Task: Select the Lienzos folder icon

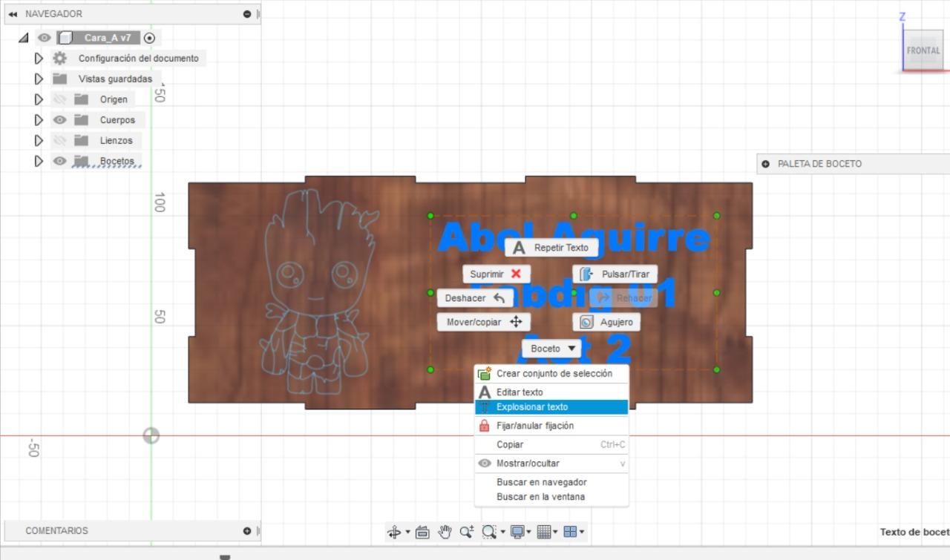Action: 82,140
